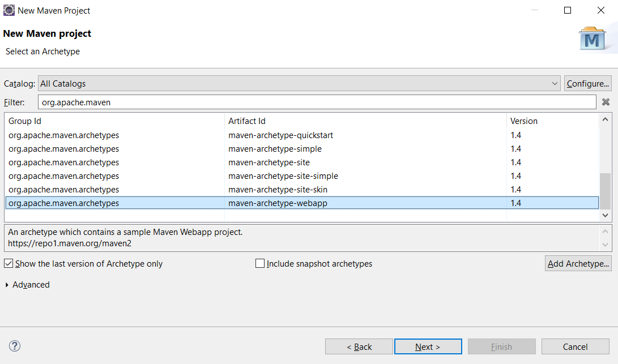The height and width of the screenshot is (364, 618).
Task: Click the Eclipse icon in title bar
Action: 8,10
